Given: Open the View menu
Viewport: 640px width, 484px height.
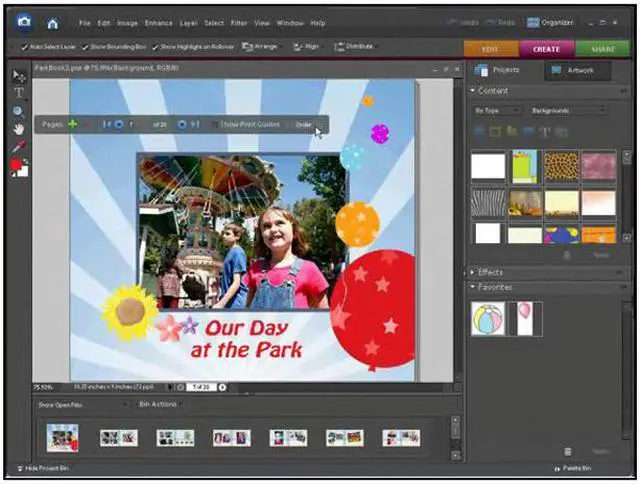Looking at the screenshot, I should [x=262, y=23].
